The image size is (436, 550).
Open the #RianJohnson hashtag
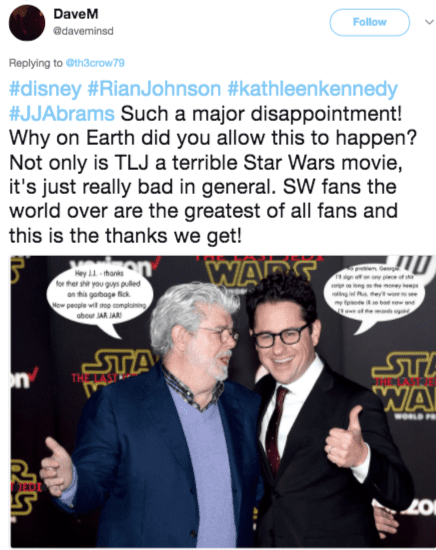[154, 88]
